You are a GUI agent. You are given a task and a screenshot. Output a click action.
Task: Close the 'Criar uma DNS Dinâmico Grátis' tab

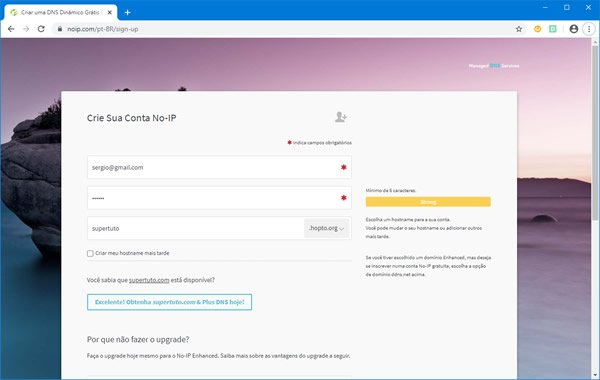click(110, 13)
